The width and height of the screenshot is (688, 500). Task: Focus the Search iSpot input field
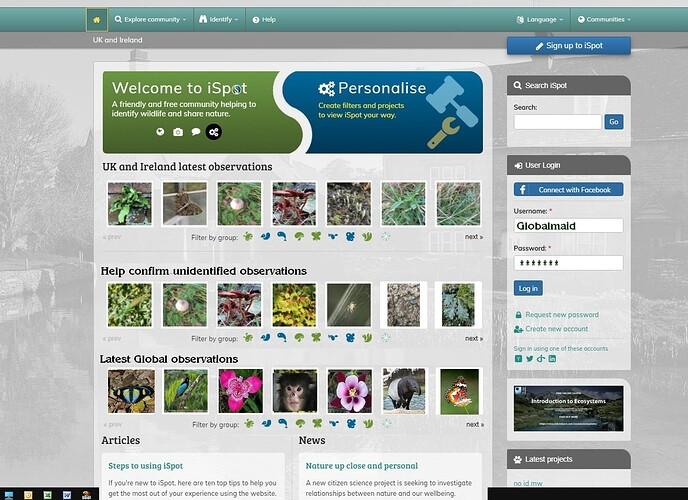558,122
